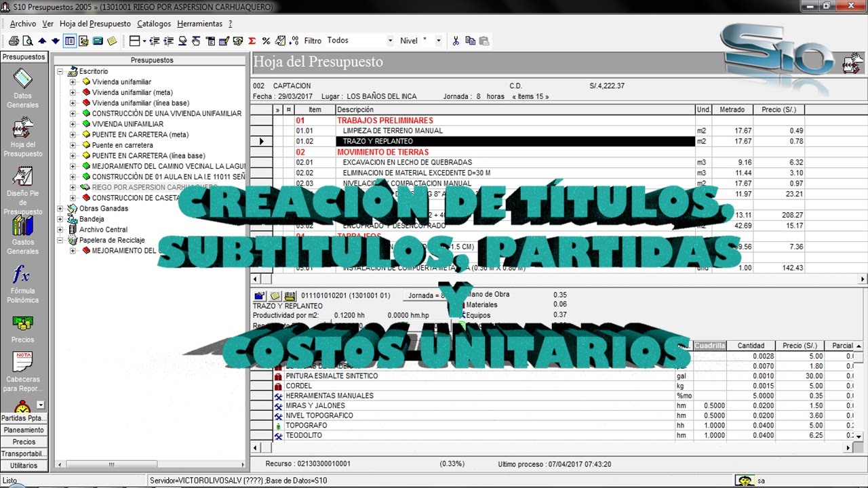868x488 pixels.
Task: Open Fórmula Polinómica sidebar icon
Action: click(x=22, y=285)
